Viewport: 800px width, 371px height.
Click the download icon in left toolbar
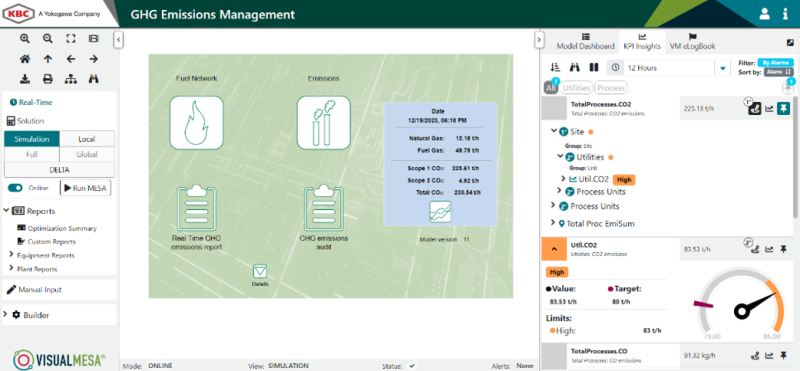tap(24, 79)
